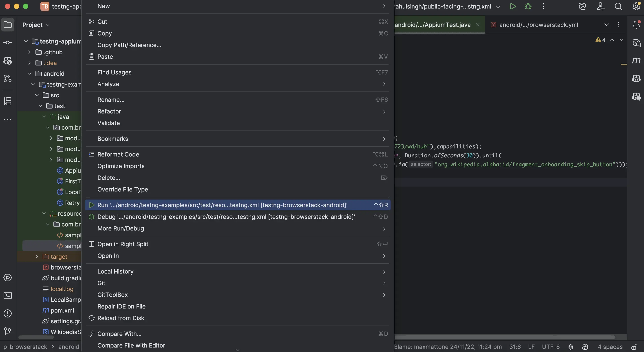Click the UTF-8 encoding in status bar
Image resolution: width=644 pixels, height=352 pixels.
(551, 347)
